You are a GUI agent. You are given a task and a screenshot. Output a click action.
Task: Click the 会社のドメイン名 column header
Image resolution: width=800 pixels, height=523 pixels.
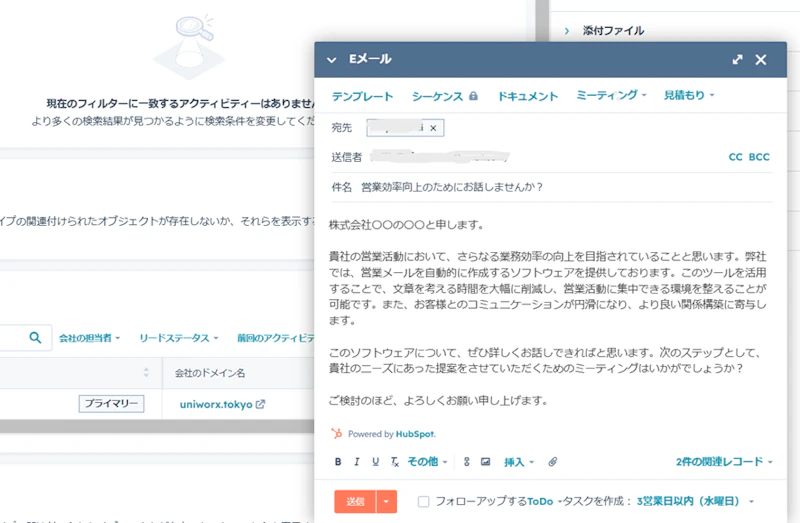pyautogui.click(x=210, y=373)
